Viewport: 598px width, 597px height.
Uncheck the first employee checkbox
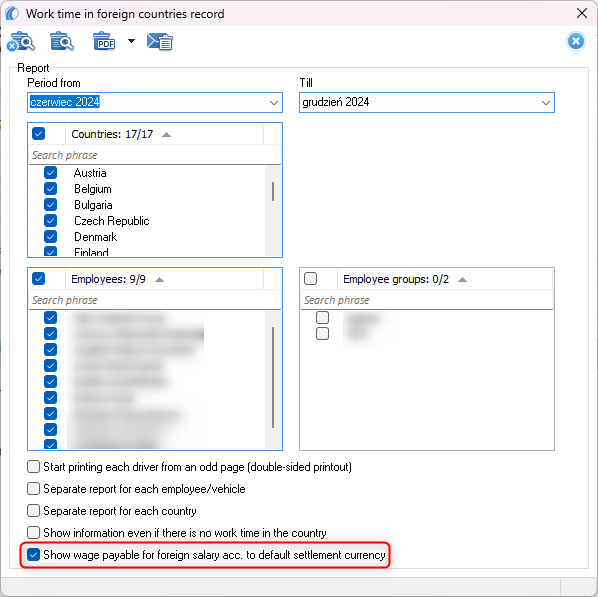50,318
